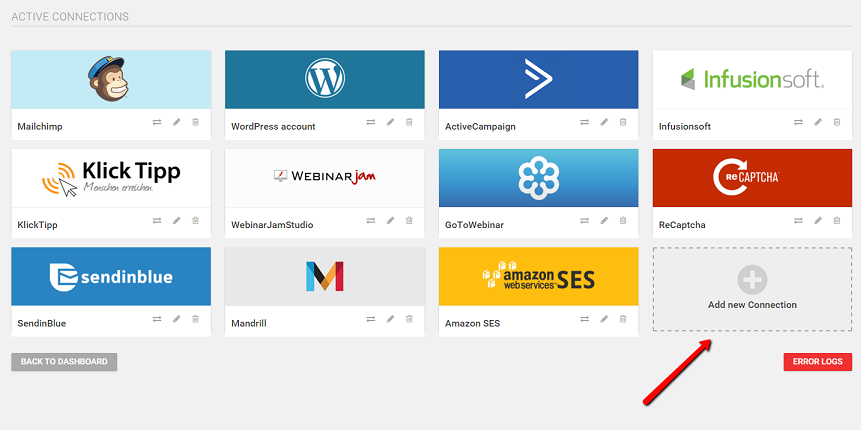Click the Mailchimp name label
This screenshot has height=430, width=861.
pyautogui.click(x=40, y=127)
